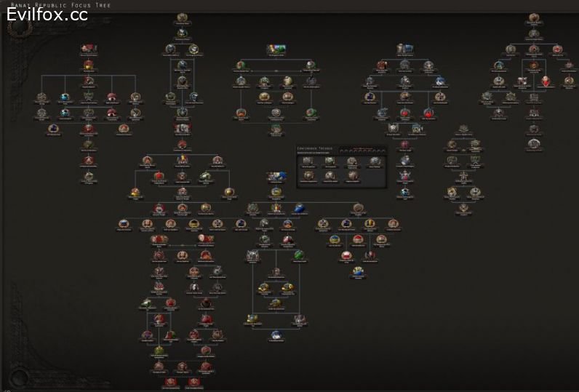Select the top root focus above the second-left branch

click(182, 18)
